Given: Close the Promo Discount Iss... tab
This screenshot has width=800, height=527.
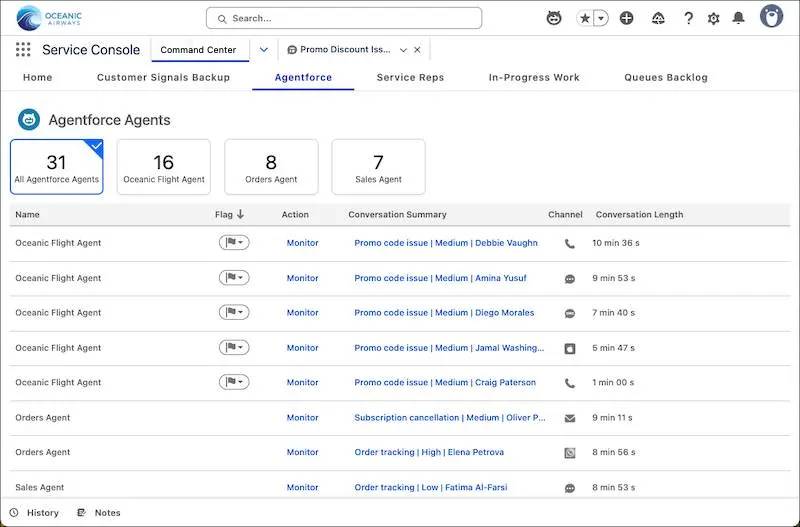Looking at the screenshot, I should [x=417, y=50].
